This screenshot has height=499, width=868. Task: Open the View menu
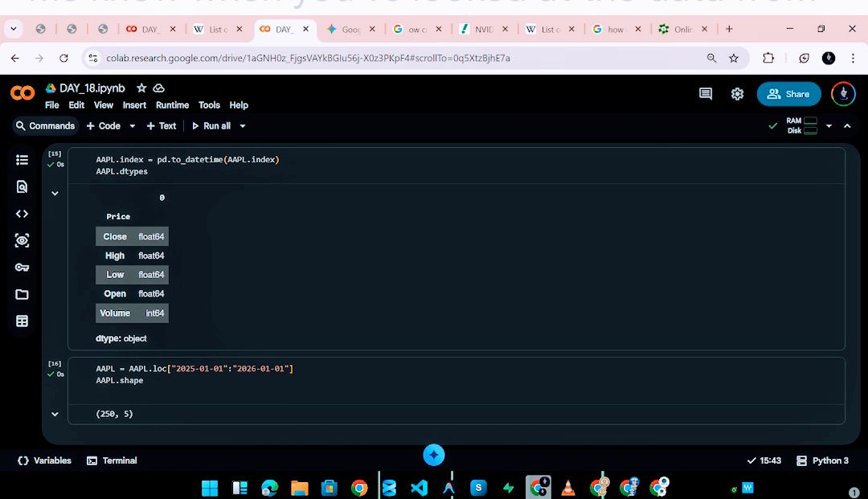coord(104,105)
